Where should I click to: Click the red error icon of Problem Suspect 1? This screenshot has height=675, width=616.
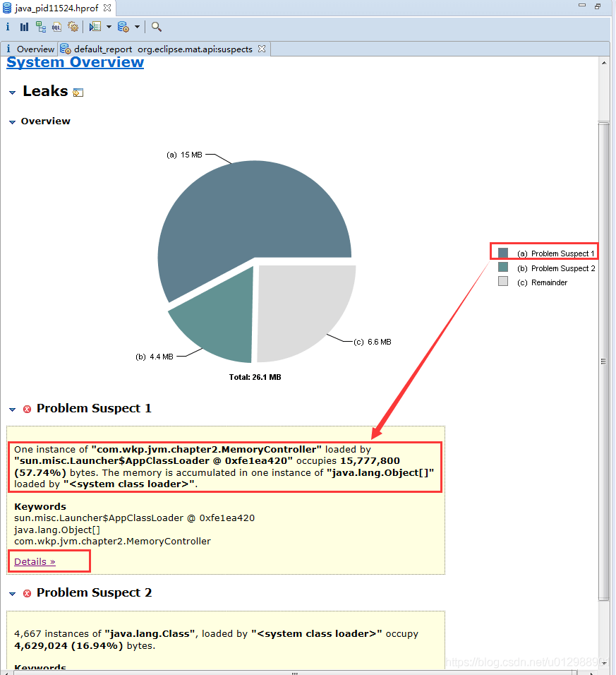pyautogui.click(x=27, y=409)
